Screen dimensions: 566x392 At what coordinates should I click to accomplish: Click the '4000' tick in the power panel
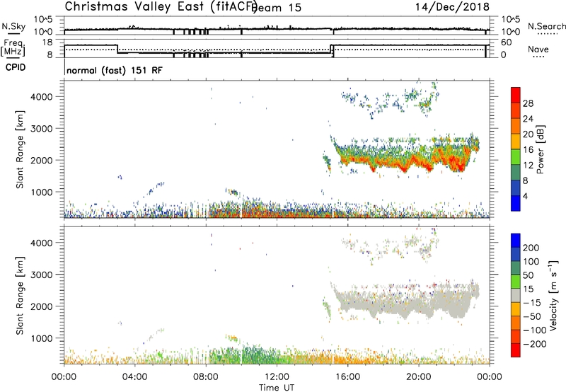point(41,97)
